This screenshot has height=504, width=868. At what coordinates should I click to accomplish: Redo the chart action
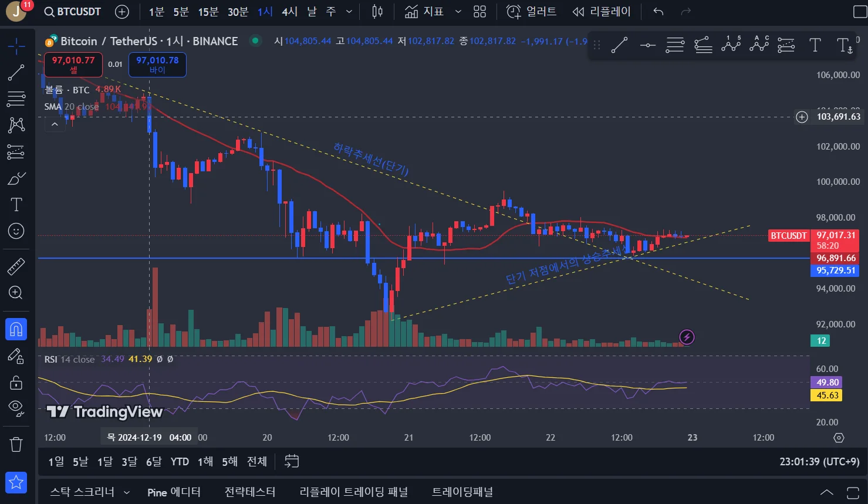[685, 12]
